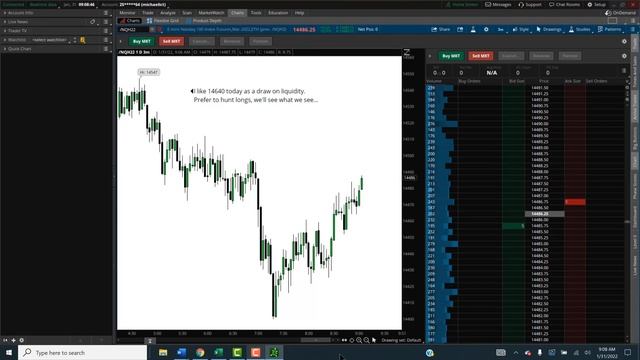Open Google Chrome from taskbar

[200, 352]
